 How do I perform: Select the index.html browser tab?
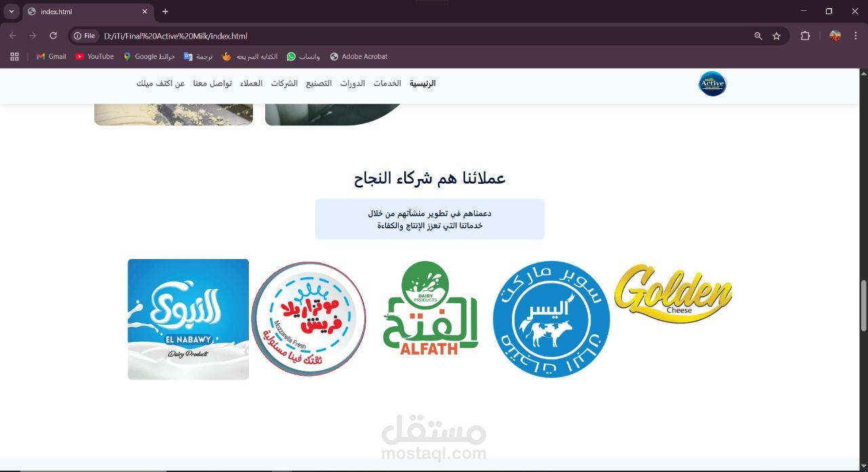point(88,12)
